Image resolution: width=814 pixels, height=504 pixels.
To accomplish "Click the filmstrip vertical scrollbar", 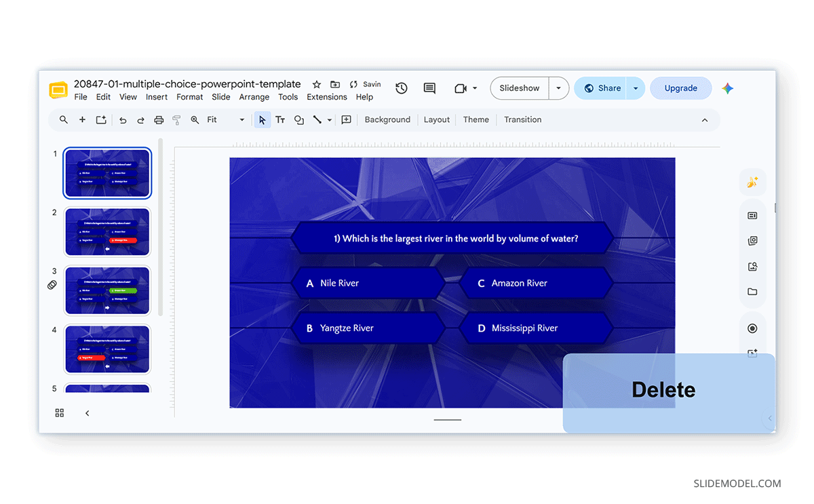I will click(x=161, y=227).
